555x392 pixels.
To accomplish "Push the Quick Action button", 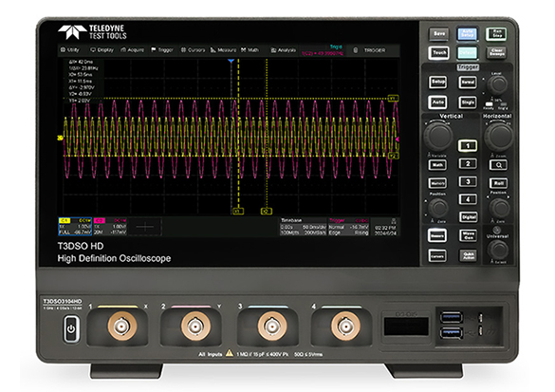I will tap(469, 255).
